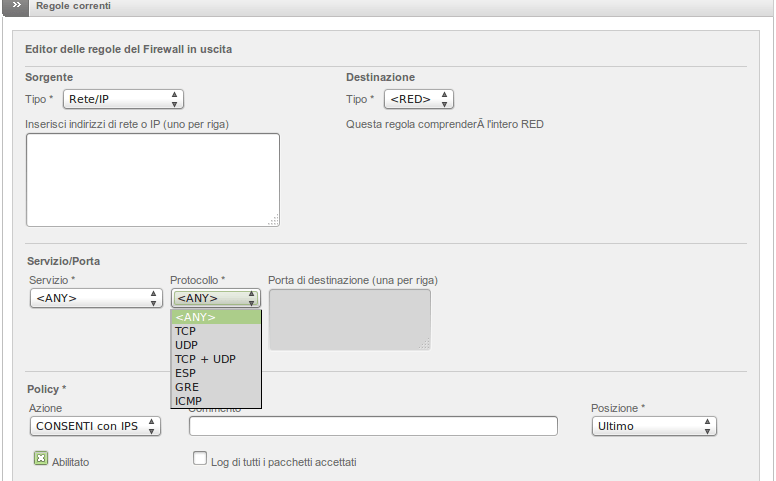The image size is (776, 481).
Task: Click the comment text input field
Action: 373,426
